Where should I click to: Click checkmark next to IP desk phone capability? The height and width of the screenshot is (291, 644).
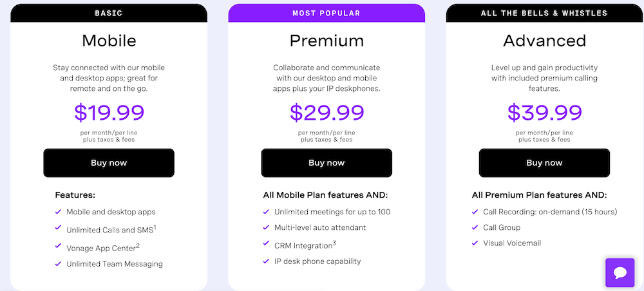point(266,261)
